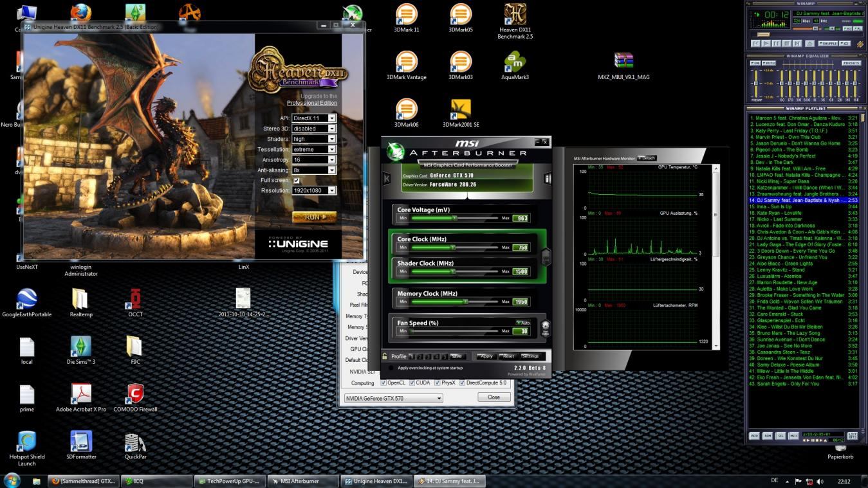
Task: Select the GoogleEarthPortable desktop icon
Action: click(26, 302)
